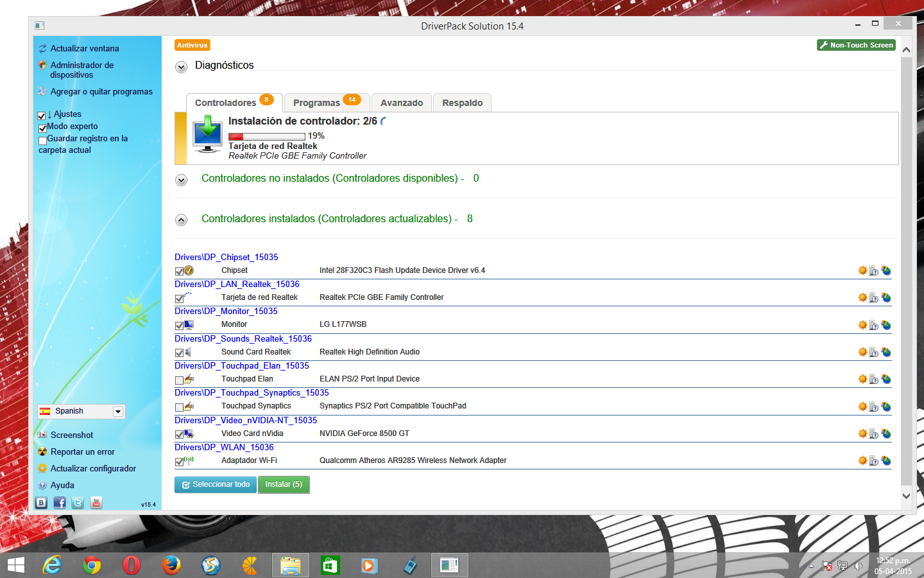Open the Spanish language dropdown
This screenshot has width=924, height=578.
point(81,411)
